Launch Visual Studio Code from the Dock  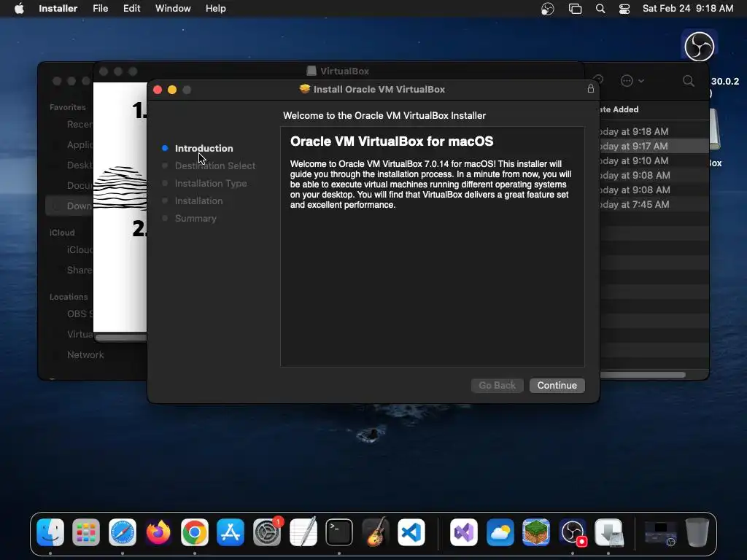click(x=411, y=532)
